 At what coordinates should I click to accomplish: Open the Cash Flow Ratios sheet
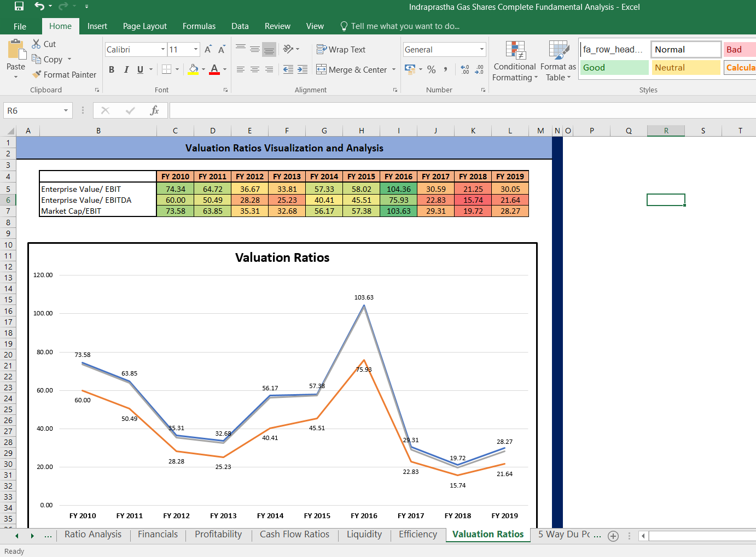click(x=294, y=535)
